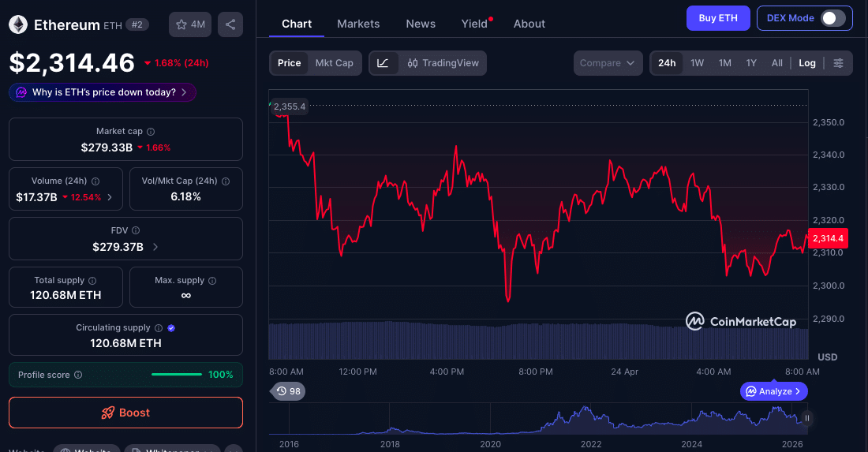
Task: Pause the mini chart range playback
Action: tap(807, 418)
